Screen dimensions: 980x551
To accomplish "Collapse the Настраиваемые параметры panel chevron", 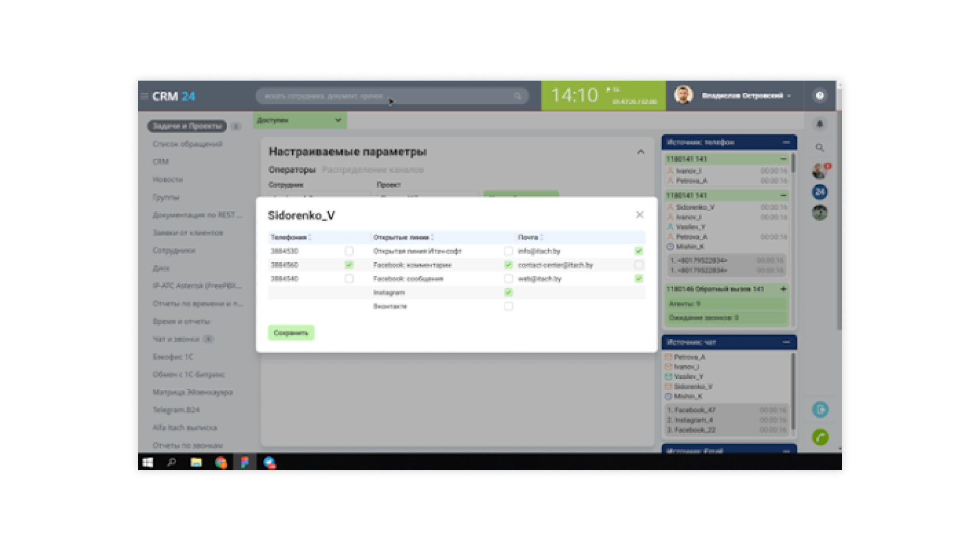I will [641, 152].
